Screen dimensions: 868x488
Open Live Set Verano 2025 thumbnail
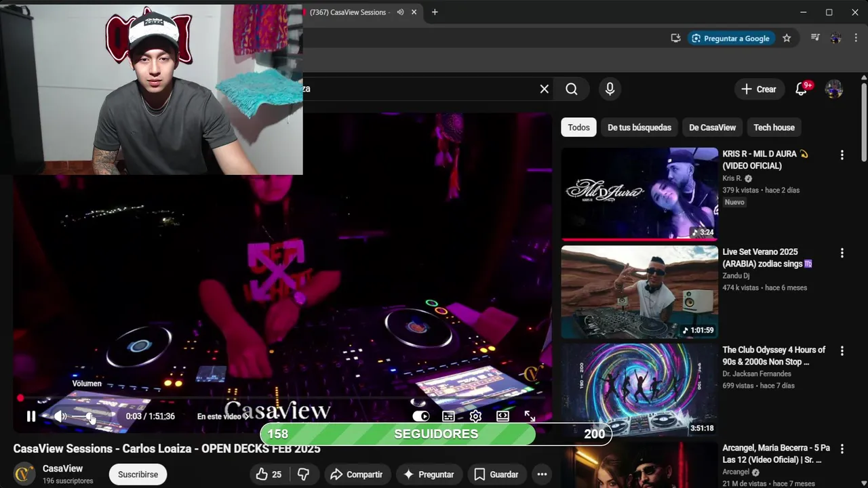pos(639,291)
